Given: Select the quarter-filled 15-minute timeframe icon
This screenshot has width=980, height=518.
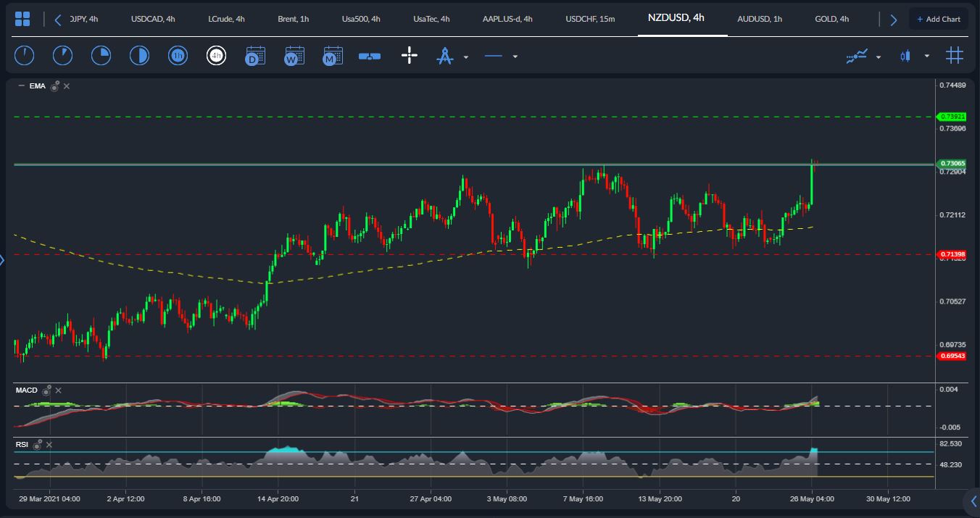Looking at the screenshot, I should pyautogui.click(x=101, y=55).
